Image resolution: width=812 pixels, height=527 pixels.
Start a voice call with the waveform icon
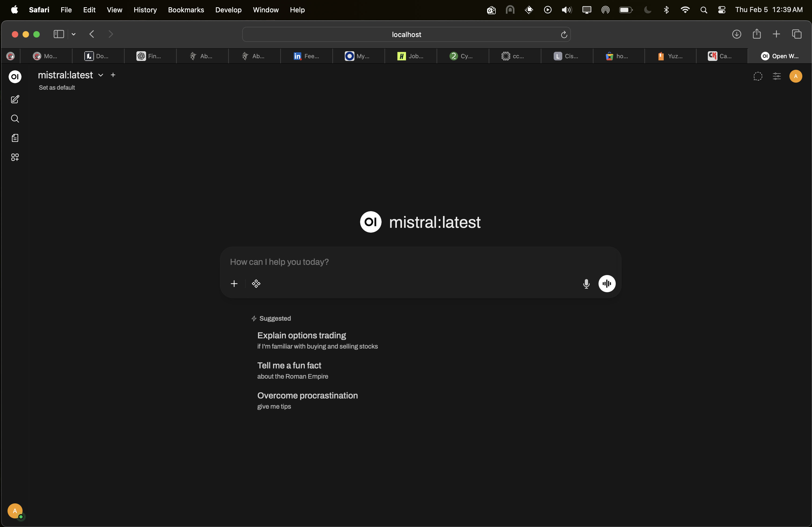pos(607,284)
